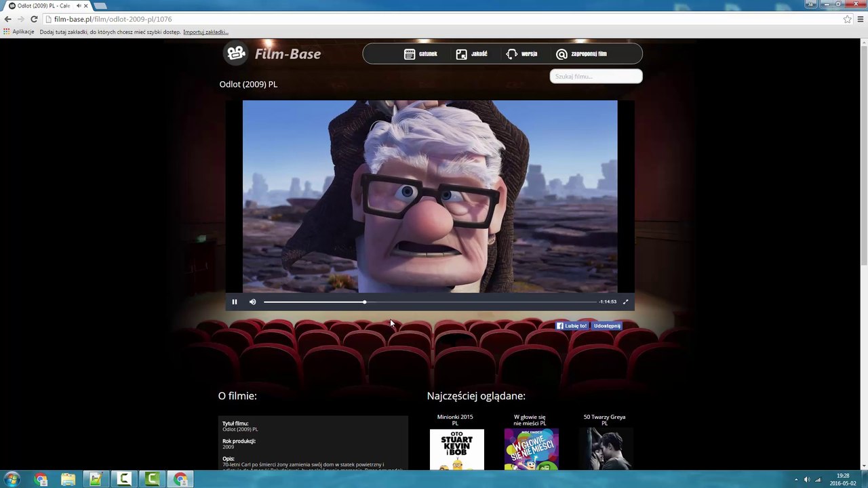Pause the movie playback
This screenshot has height=488, width=868.
235,302
